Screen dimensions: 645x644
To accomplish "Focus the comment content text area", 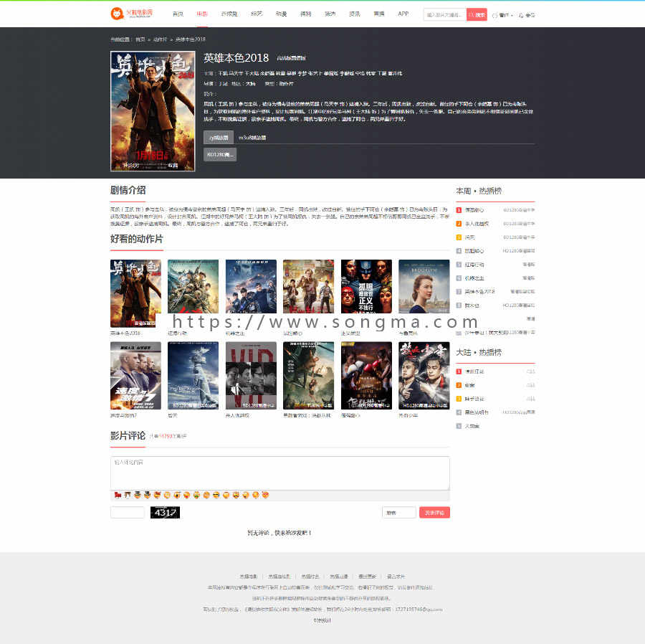I will 279,473.
